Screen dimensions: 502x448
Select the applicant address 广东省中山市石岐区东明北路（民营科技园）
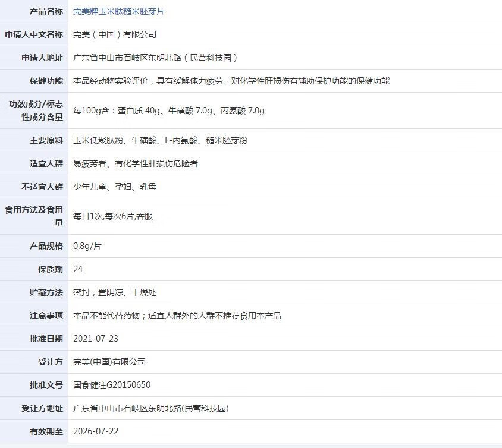pos(156,58)
